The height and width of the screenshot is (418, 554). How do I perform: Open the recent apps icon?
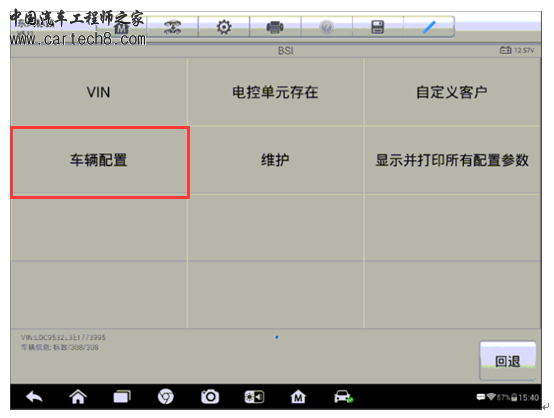[122, 397]
